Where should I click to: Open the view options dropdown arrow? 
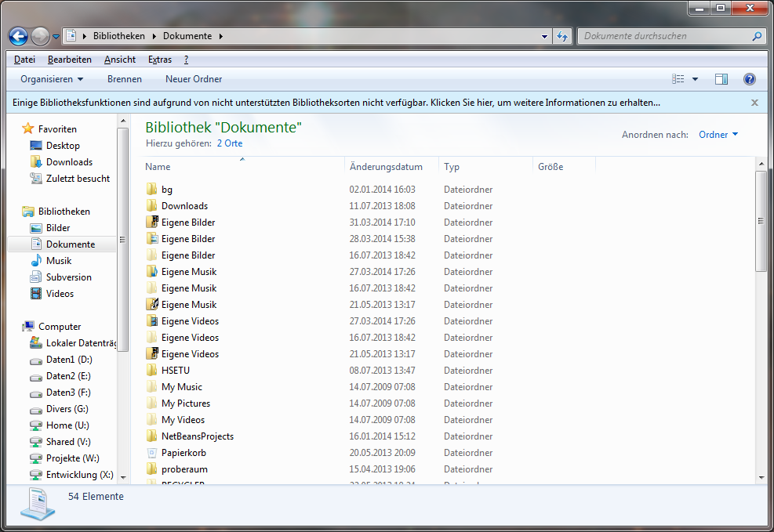695,79
